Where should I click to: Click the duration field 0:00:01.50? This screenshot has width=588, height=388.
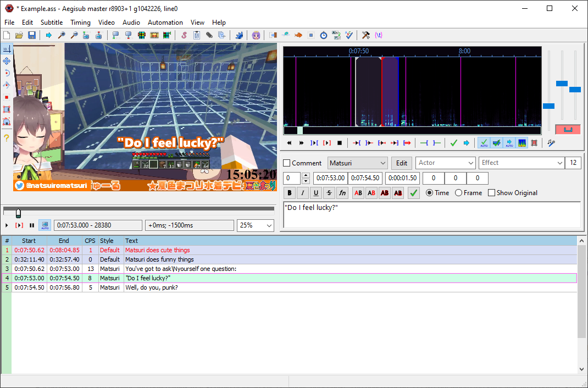(402, 178)
